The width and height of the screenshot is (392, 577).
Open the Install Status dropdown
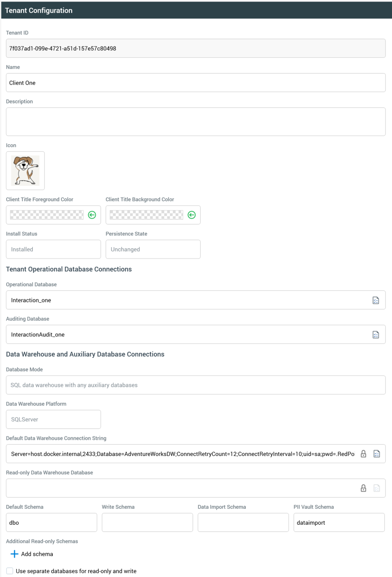click(x=54, y=249)
